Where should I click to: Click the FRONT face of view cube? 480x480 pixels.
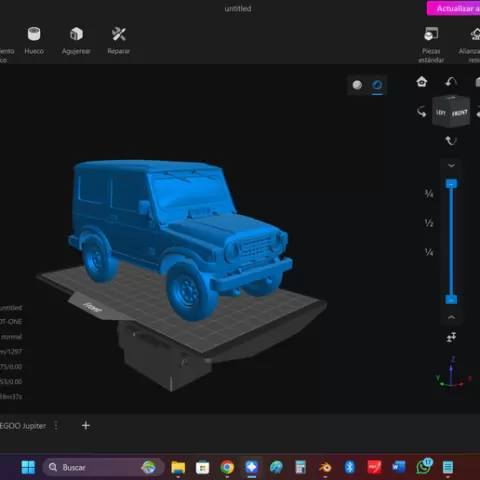point(460,113)
